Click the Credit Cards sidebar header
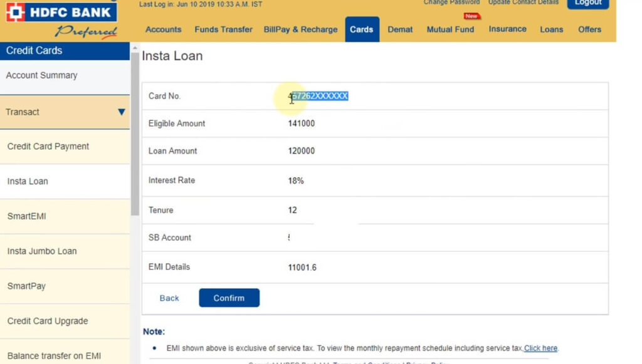This screenshot has width=642, height=364. [x=65, y=51]
